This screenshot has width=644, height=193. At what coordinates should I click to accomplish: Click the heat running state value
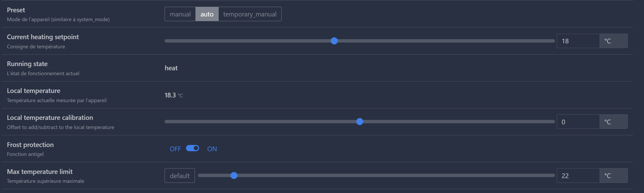171,68
